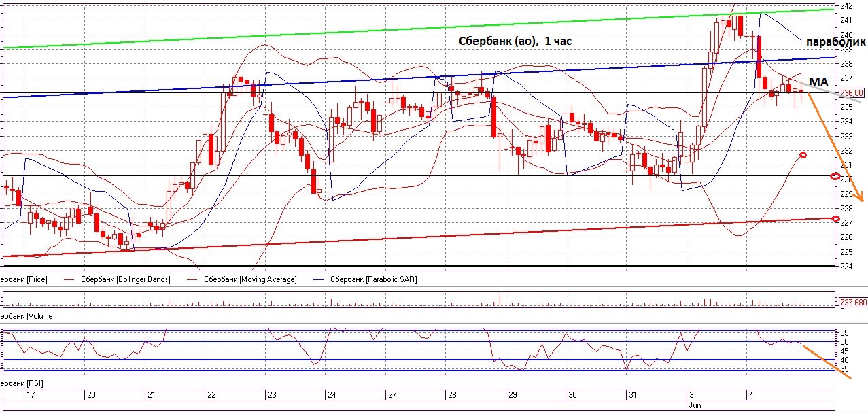Click price level 224 on price scale
This screenshot has height=412, width=868.
(847, 267)
